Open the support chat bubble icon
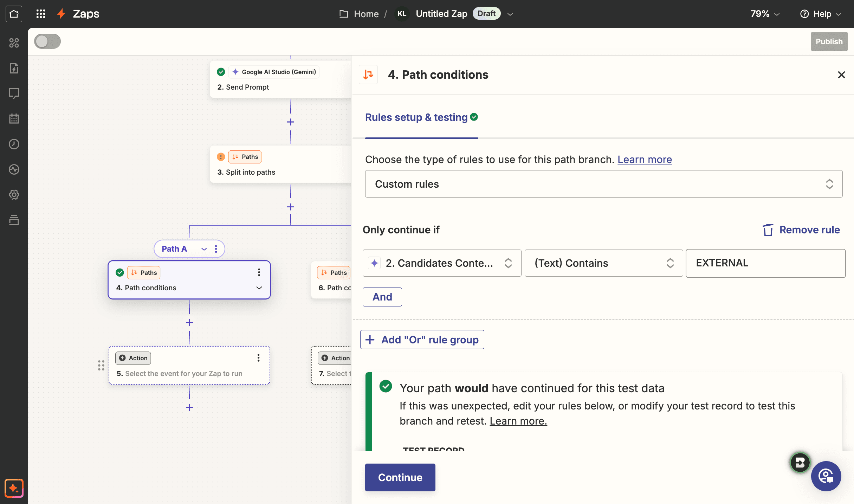854x504 pixels. [x=826, y=476]
